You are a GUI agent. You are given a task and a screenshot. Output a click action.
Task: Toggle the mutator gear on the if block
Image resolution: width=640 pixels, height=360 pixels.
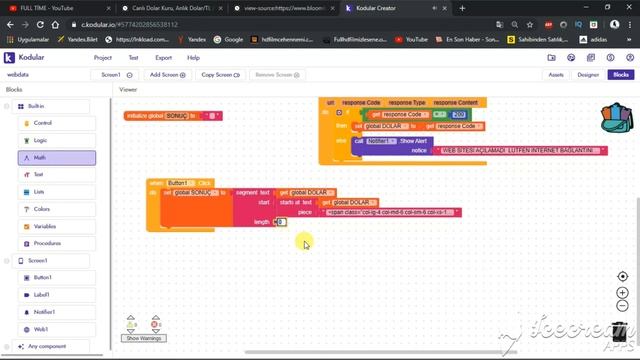point(339,112)
